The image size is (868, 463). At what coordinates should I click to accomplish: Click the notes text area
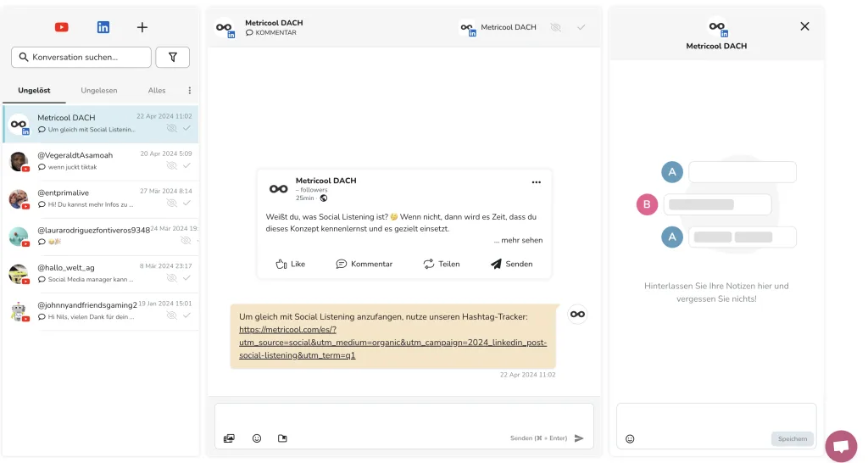716,417
